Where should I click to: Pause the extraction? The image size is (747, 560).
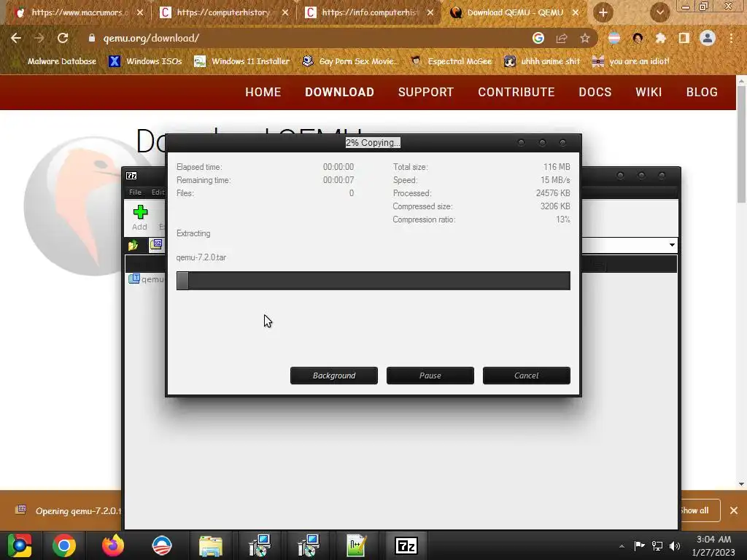click(430, 376)
